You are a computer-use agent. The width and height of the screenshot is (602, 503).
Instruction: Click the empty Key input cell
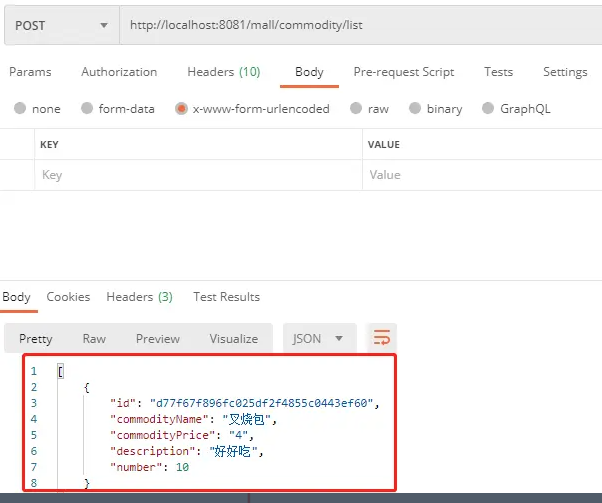(x=198, y=175)
